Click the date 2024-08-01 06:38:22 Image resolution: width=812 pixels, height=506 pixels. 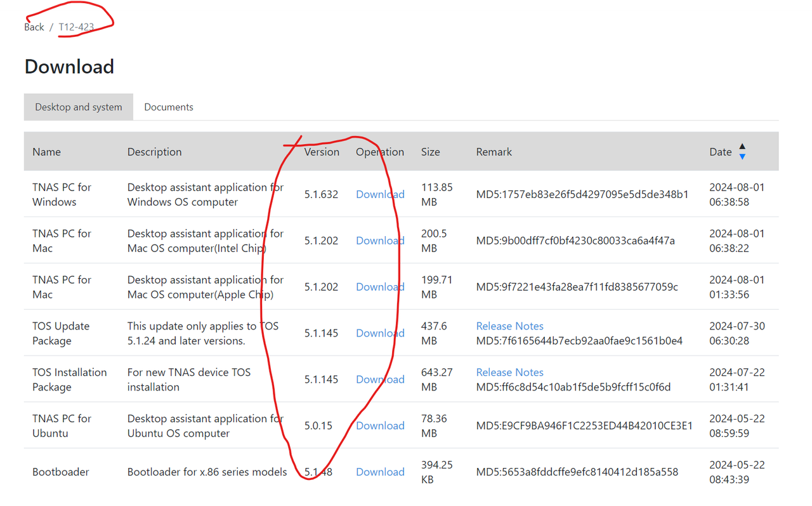coord(737,241)
